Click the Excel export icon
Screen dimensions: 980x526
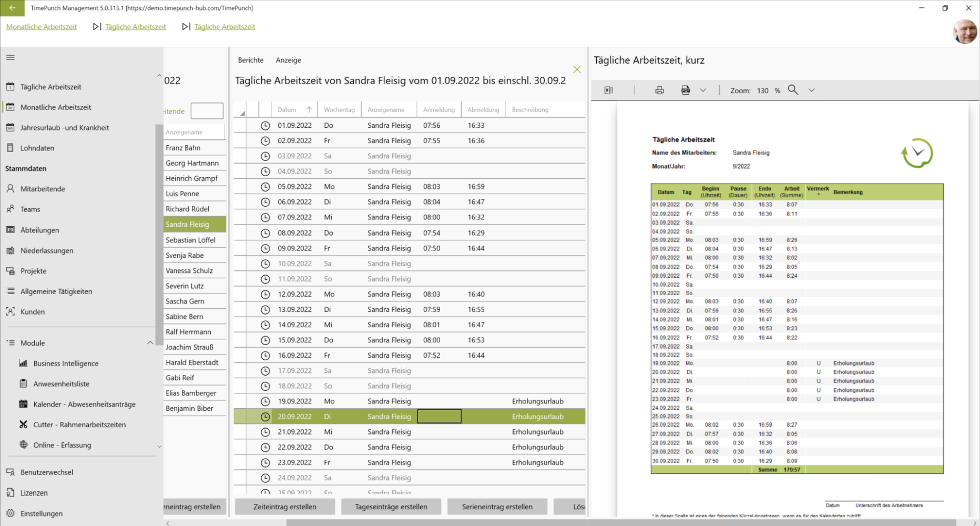(608, 90)
